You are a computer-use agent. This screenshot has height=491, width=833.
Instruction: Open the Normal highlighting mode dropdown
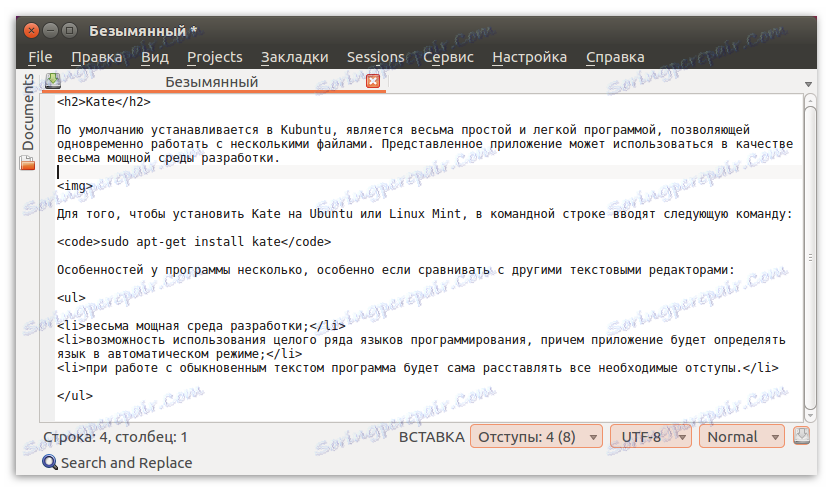click(742, 437)
